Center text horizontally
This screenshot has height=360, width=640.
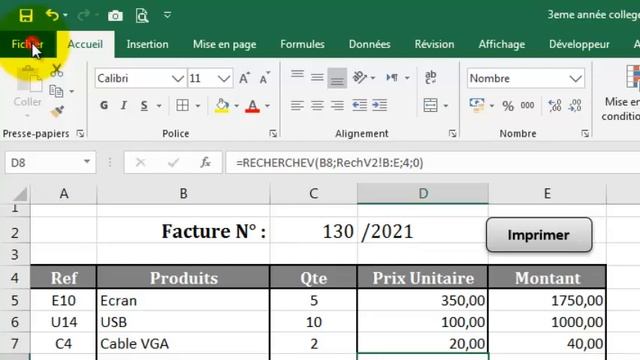317,106
